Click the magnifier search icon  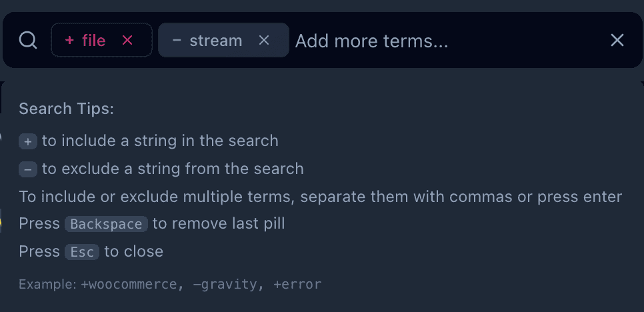28,41
